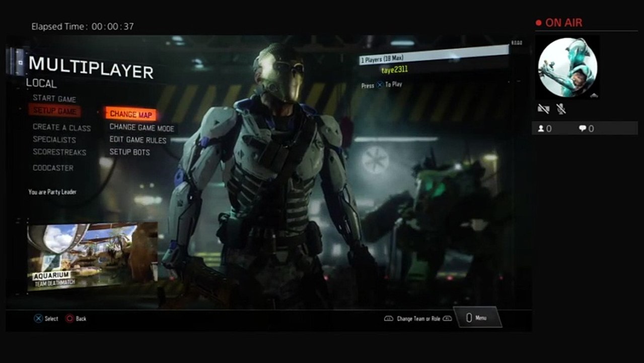Choose the CHANGE GAME MODE option
This screenshot has height=363, width=644.
[141, 128]
